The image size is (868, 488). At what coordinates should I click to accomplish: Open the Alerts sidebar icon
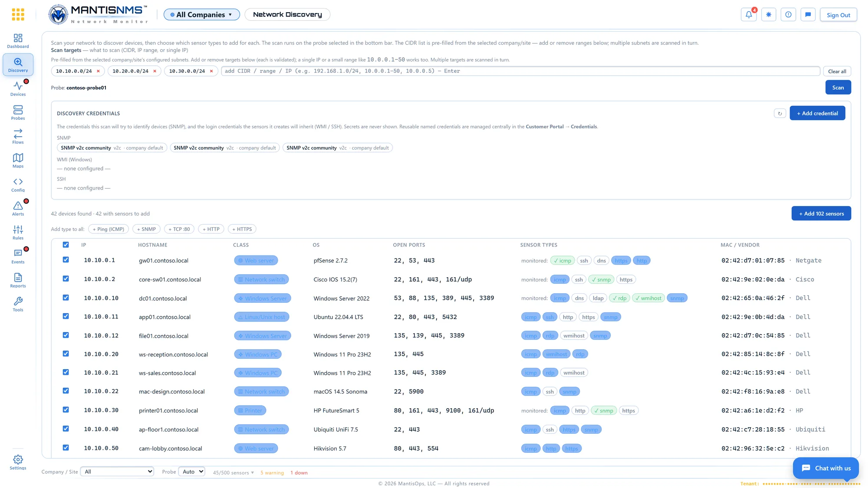point(18,209)
